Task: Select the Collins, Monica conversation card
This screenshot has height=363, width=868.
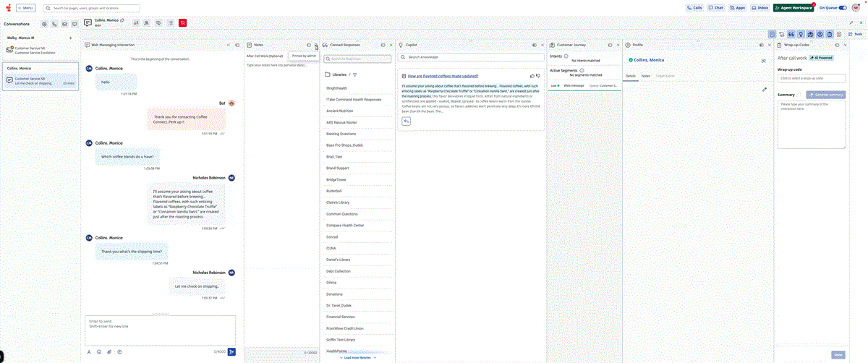Action: coord(41,77)
